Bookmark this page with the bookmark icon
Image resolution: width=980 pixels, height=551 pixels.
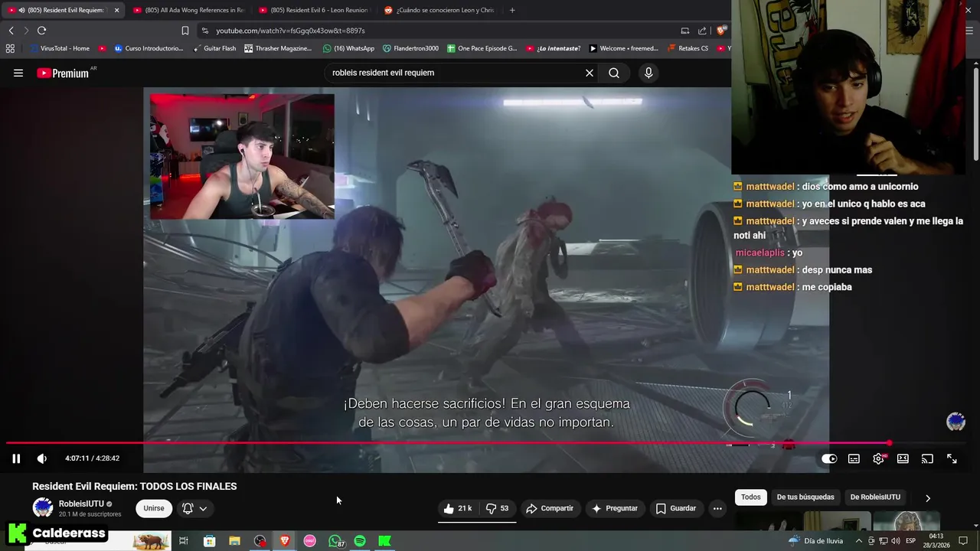[185, 31]
